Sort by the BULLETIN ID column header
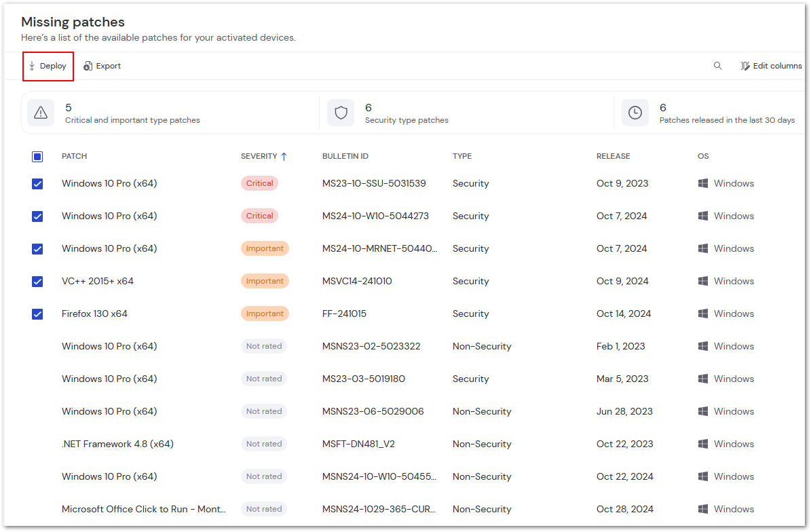The height and width of the screenshot is (532, 811). pos(345,156)
